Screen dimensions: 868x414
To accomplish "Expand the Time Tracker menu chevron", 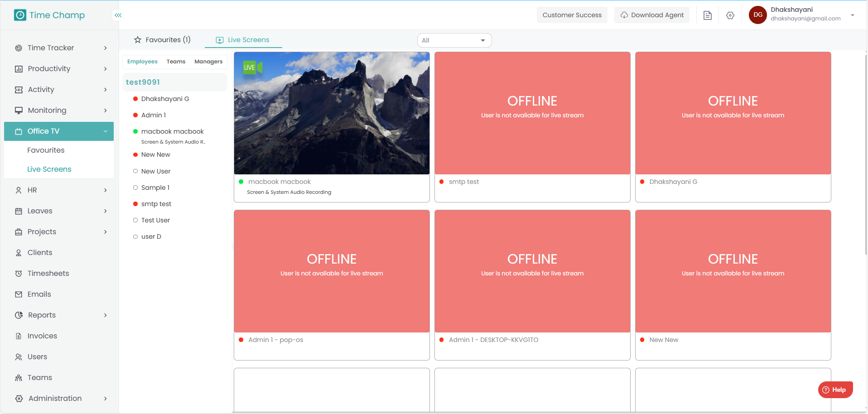I will click(x=106, y=48).
